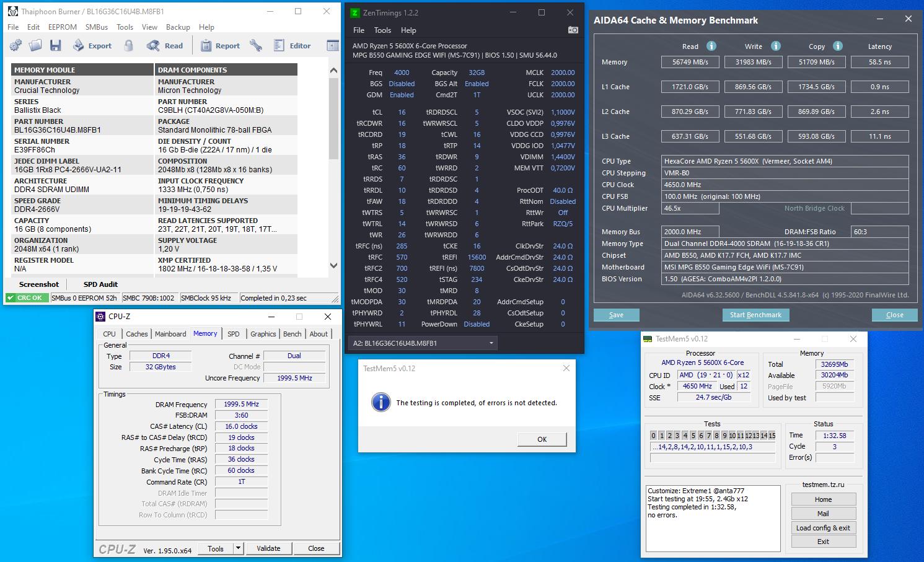Image resolution: width=924 pixels, height=562 pixels.
Task: Open the Editor from Thaiphoon toolbar
Action: tap(293, 45)
